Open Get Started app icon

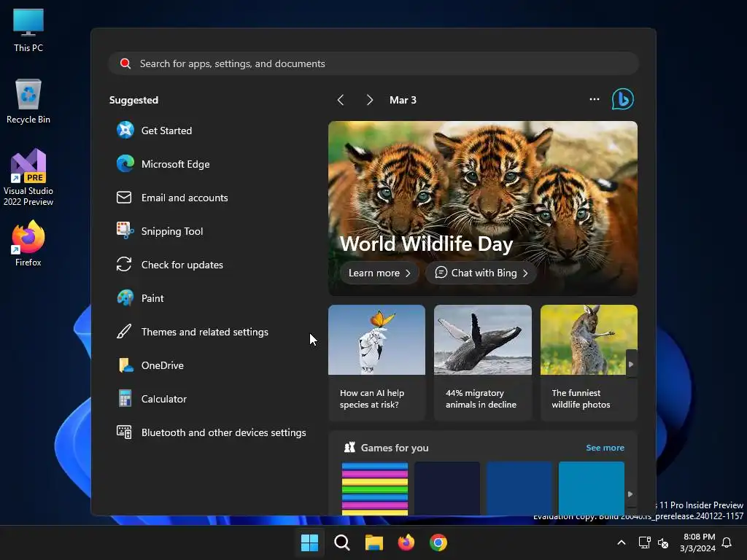pos(125,130)
